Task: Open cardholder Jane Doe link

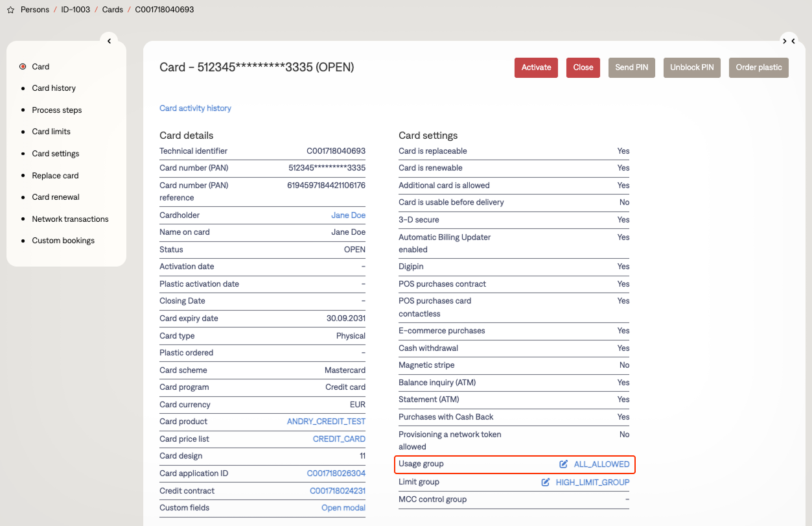Action: click(348, 215)
